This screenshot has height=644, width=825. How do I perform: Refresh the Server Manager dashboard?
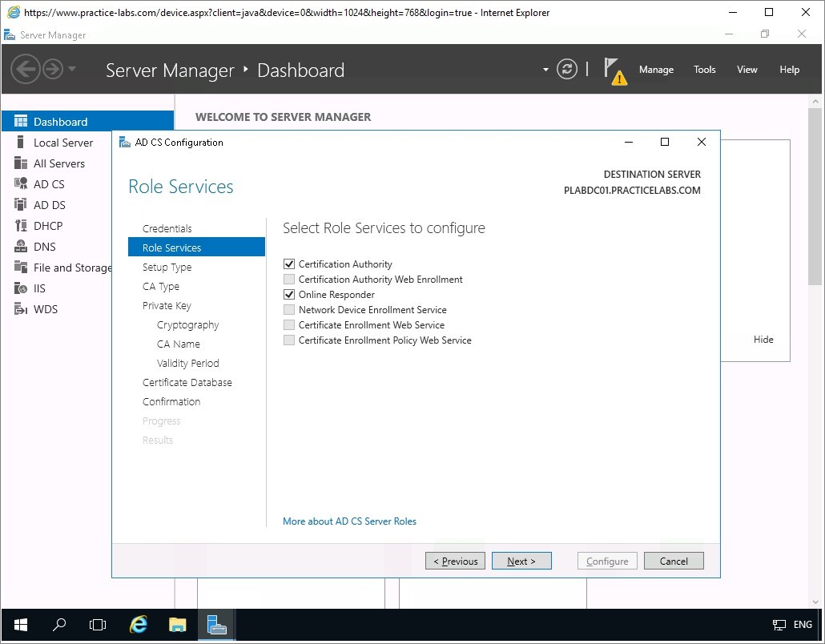click(566, 69)
